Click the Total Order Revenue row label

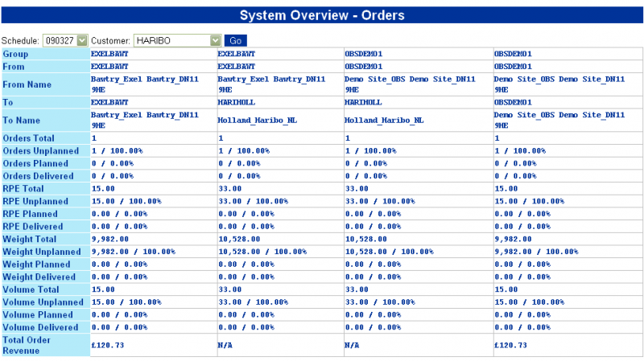[x=27, y=346]
